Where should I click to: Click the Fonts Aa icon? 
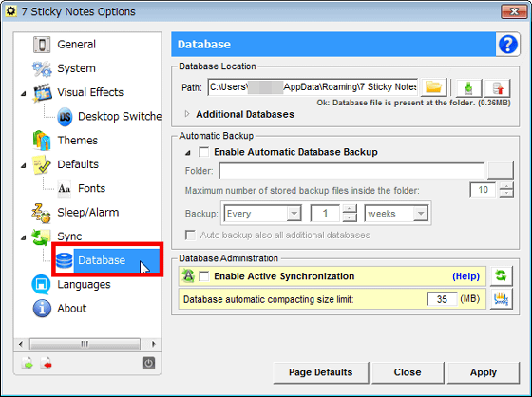65,188
